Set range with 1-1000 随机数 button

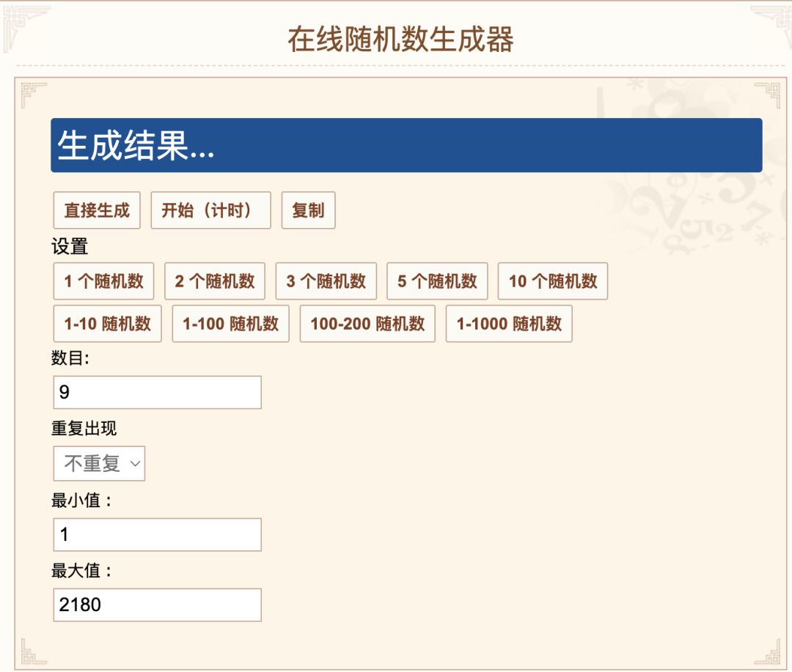click(509, 324)
